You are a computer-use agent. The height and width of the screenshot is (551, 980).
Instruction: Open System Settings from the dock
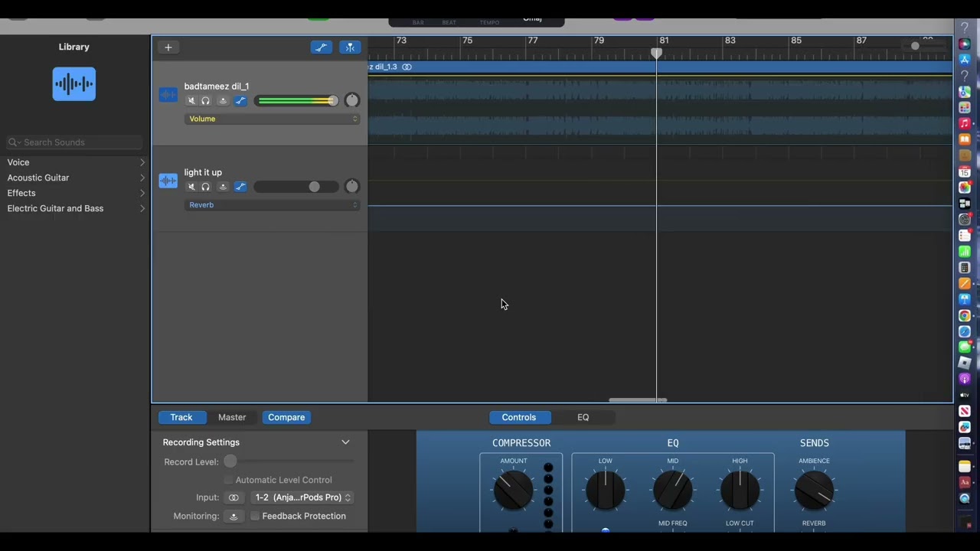pyautogui.click(x=965, y=220)
